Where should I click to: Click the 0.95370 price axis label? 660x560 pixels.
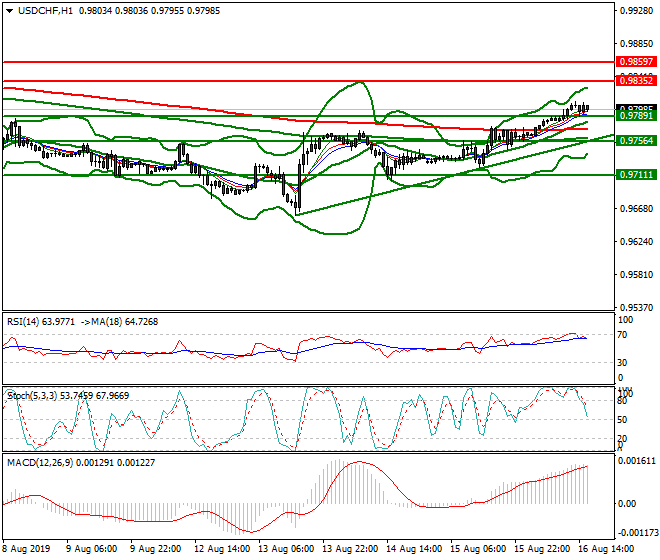pos(636,308)
